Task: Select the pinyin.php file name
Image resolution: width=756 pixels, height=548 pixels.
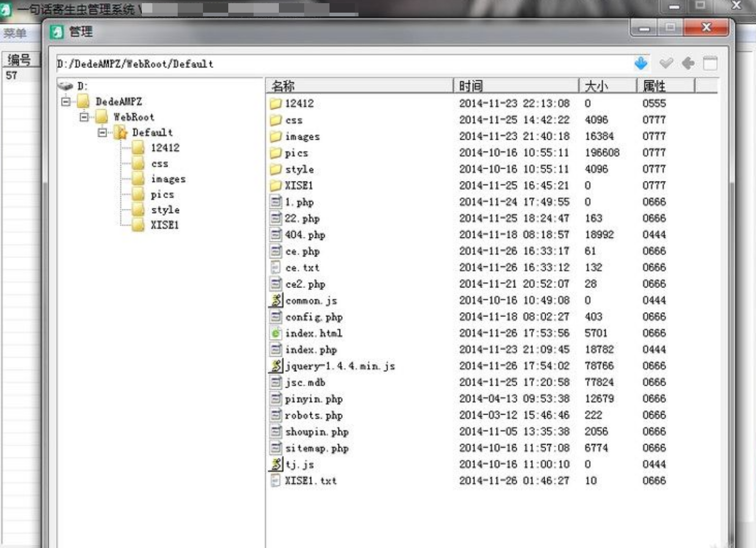Action: point(314,399)
